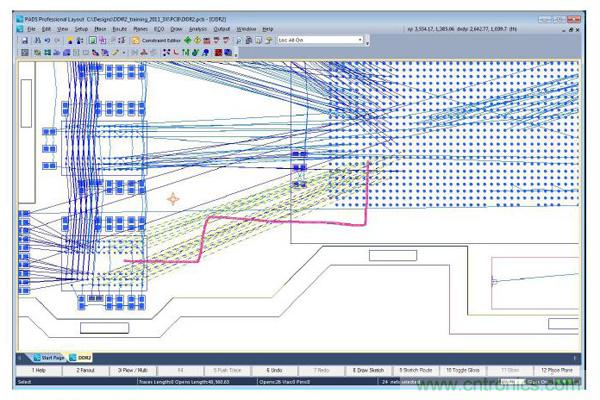Click the first icon in the second toolbar row
This screenshot has width=600, height=400.
25,52
